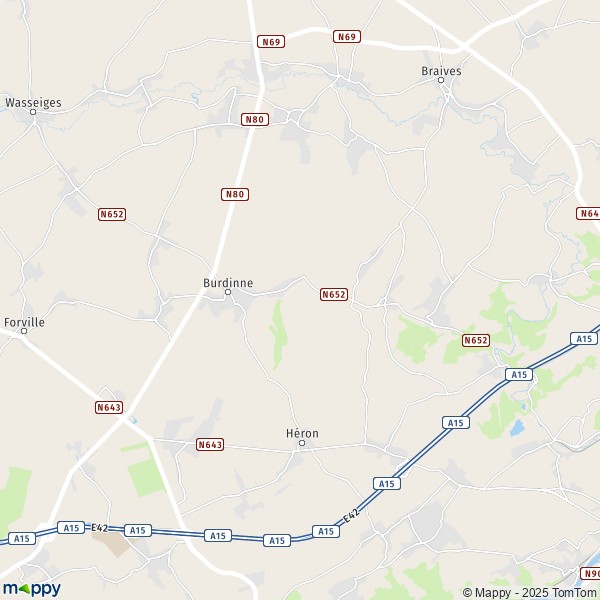Select the N643 shield west of Héron
600x600 pixels.
point(210,444)
